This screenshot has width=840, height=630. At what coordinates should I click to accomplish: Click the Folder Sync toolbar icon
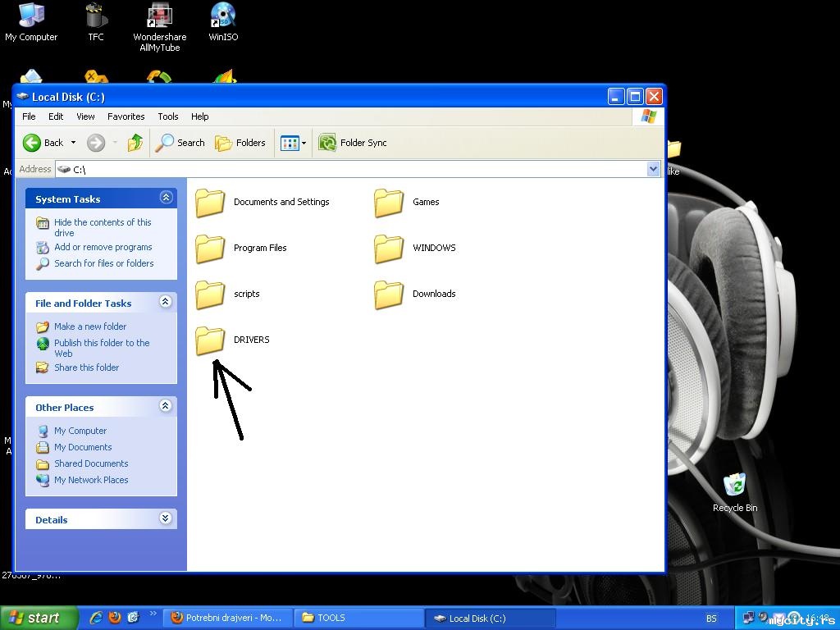pyautogui.click(x=327, y=143)
